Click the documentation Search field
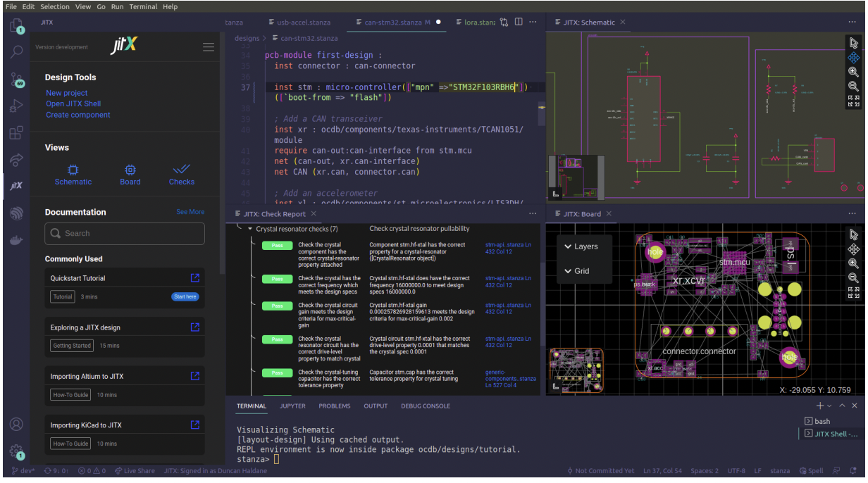This screenshot has width=868, height=483. coord(125,234)
